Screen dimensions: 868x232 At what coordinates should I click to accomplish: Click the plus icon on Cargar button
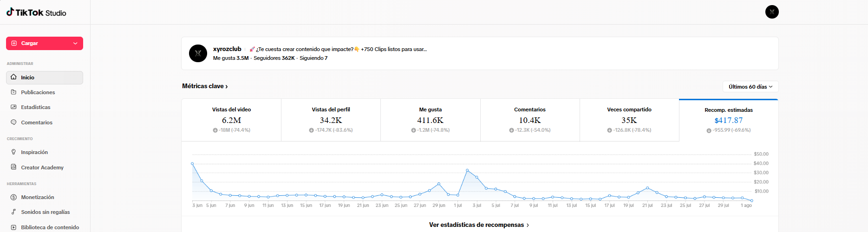click(14, 43)
